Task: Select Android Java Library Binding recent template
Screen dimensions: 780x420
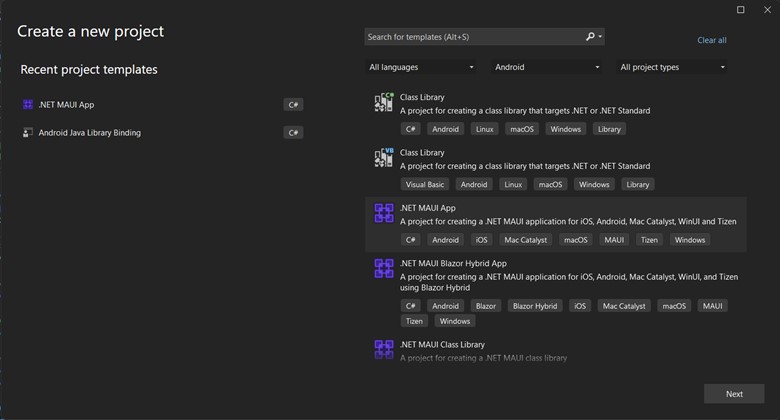Action: [x=89, y=132]
